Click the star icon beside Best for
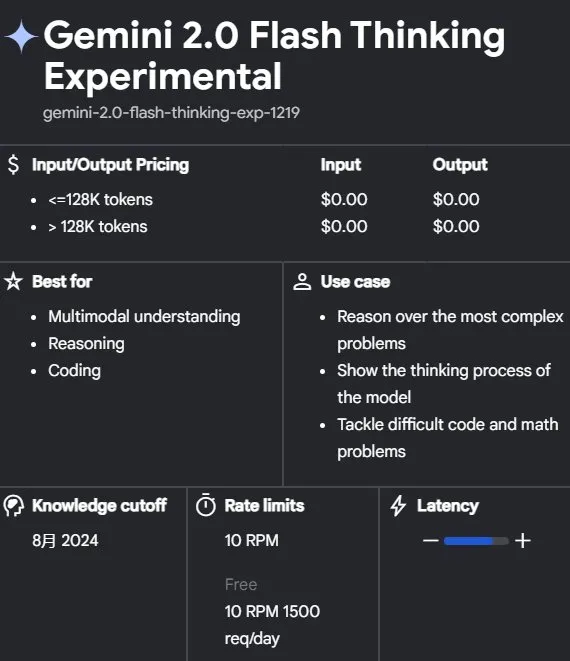 [13, 281]
